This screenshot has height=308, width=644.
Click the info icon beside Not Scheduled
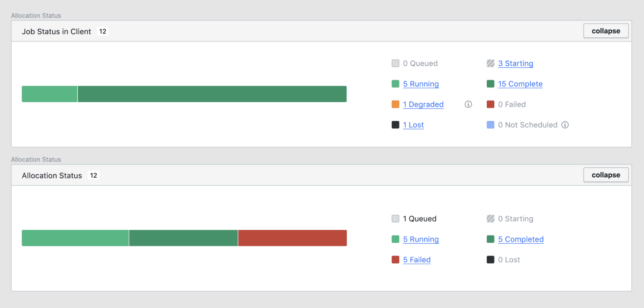tap(565, 125)
